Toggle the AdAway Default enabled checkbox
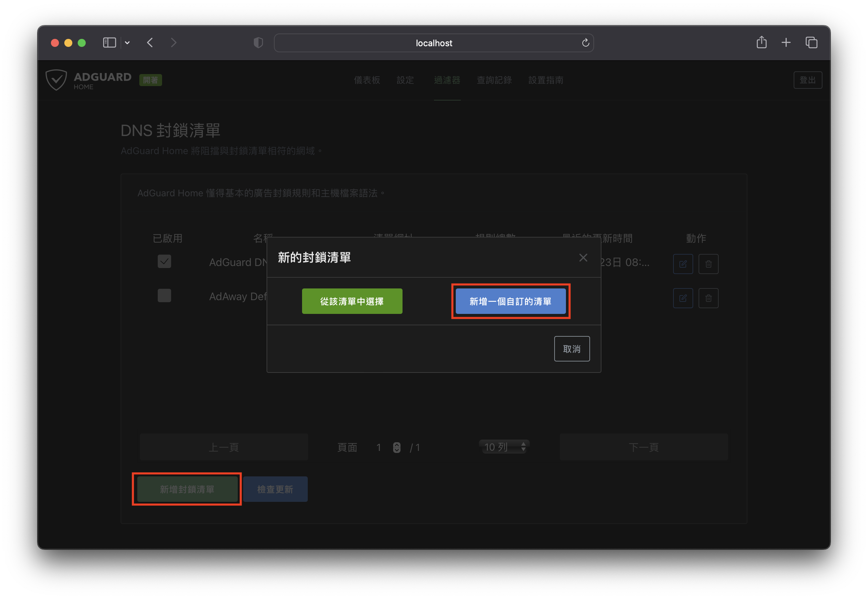Screen dimensions: 868x599 [x=164, y=295]
